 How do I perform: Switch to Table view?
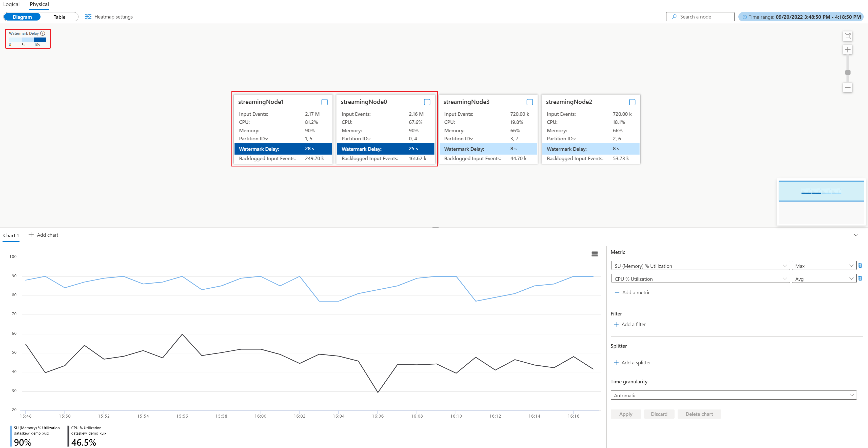point(59,17)
